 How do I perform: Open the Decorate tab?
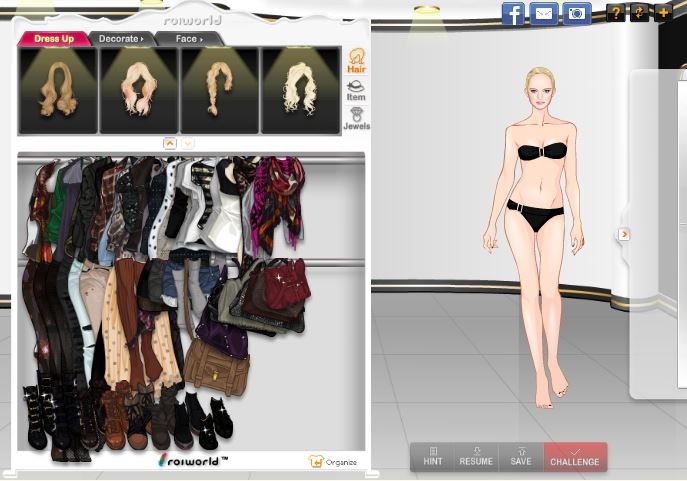(x=121, y=39)
